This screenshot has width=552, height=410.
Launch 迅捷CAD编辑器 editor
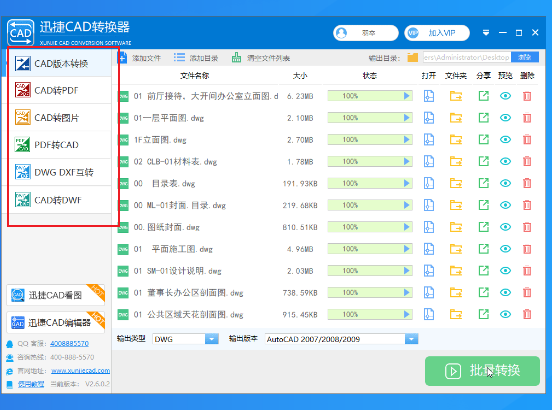pyautogui.click(x=56, y=322)
